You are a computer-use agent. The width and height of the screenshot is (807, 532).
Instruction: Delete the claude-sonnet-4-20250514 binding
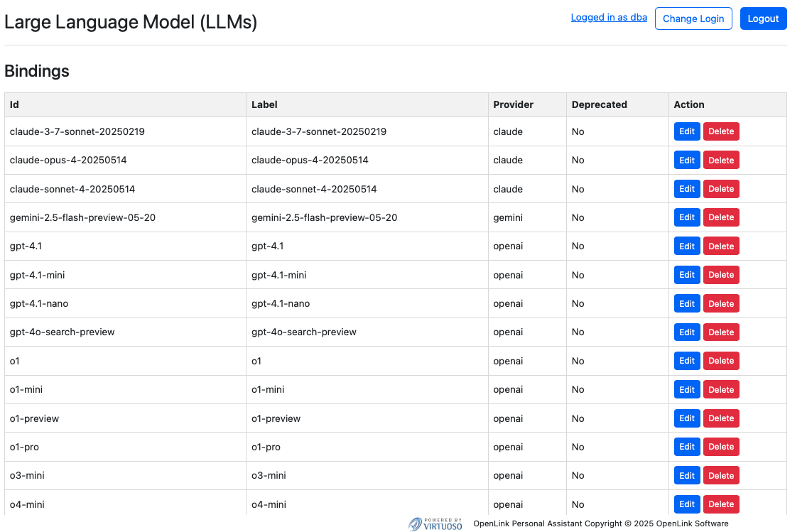[721, 189]
